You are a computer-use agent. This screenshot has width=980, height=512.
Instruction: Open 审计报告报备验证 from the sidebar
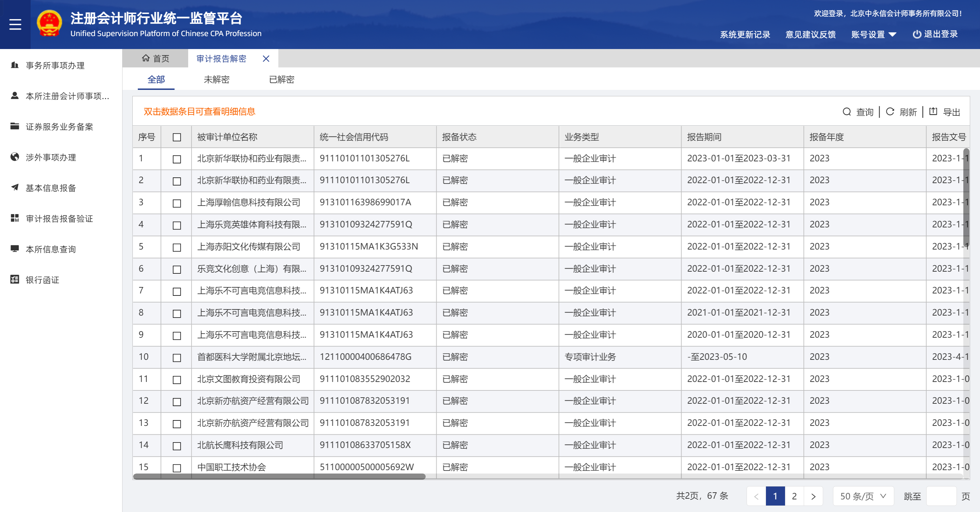point(59,219)
